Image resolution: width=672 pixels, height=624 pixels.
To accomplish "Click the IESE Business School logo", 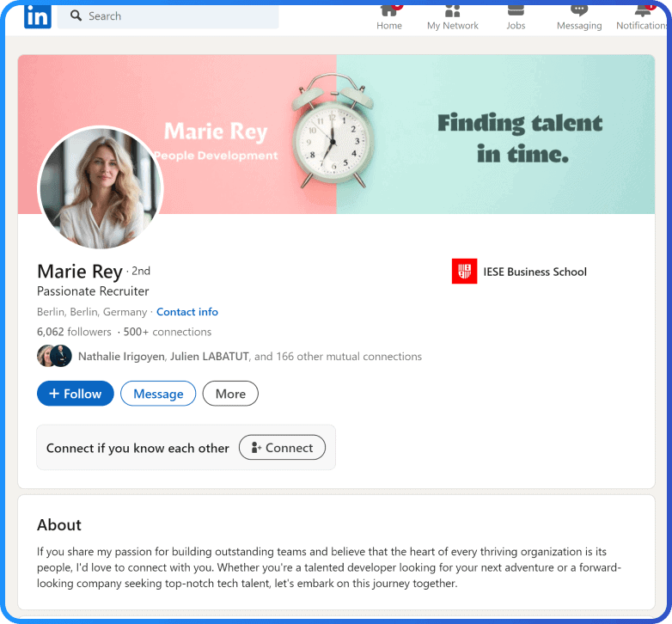I will click(464, 272).
